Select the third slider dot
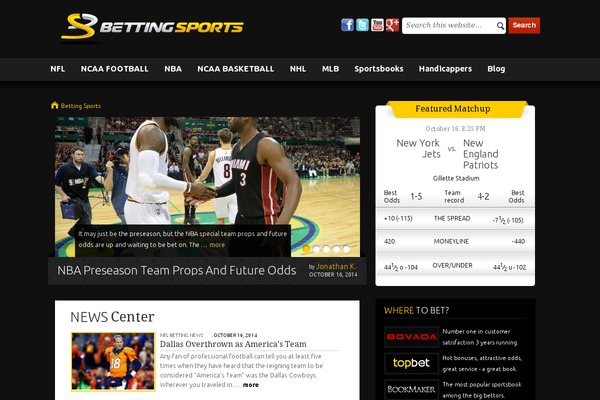 click(326, 249)
